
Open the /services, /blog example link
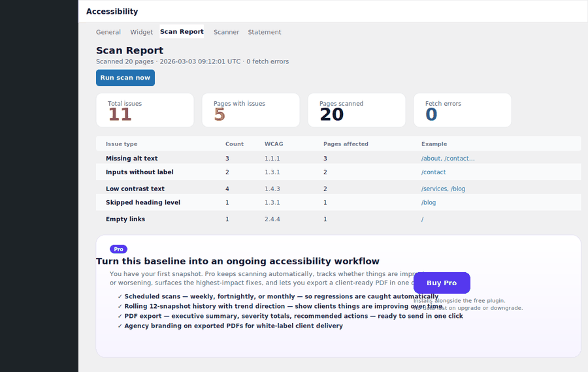coord(443,189)
